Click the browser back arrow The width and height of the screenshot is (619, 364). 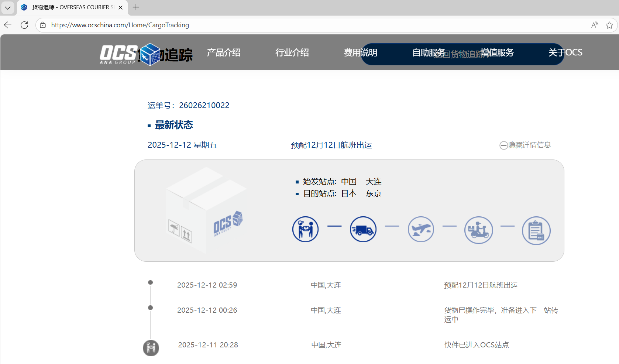pyautogui.click(x=8, y=25)
